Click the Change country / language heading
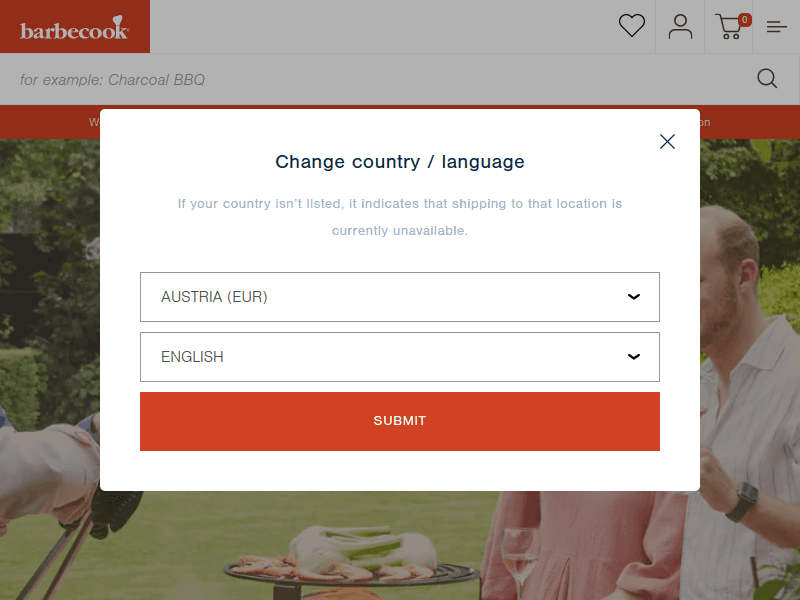 point(399,162)
